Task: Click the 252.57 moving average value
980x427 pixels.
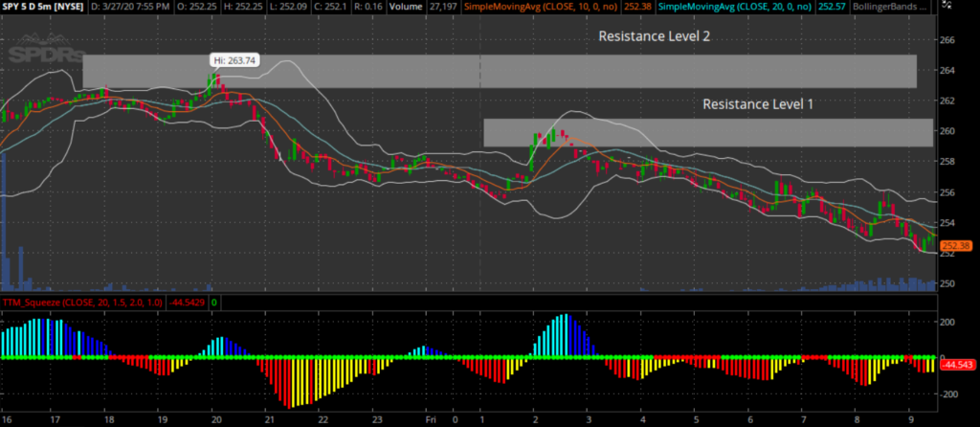Action: (832, 7)
